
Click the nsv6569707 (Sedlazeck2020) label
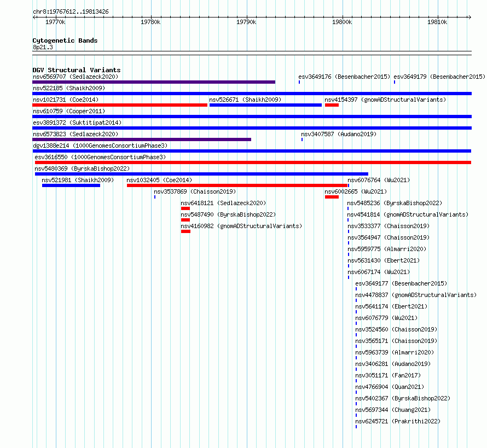(x=76, y=77)
